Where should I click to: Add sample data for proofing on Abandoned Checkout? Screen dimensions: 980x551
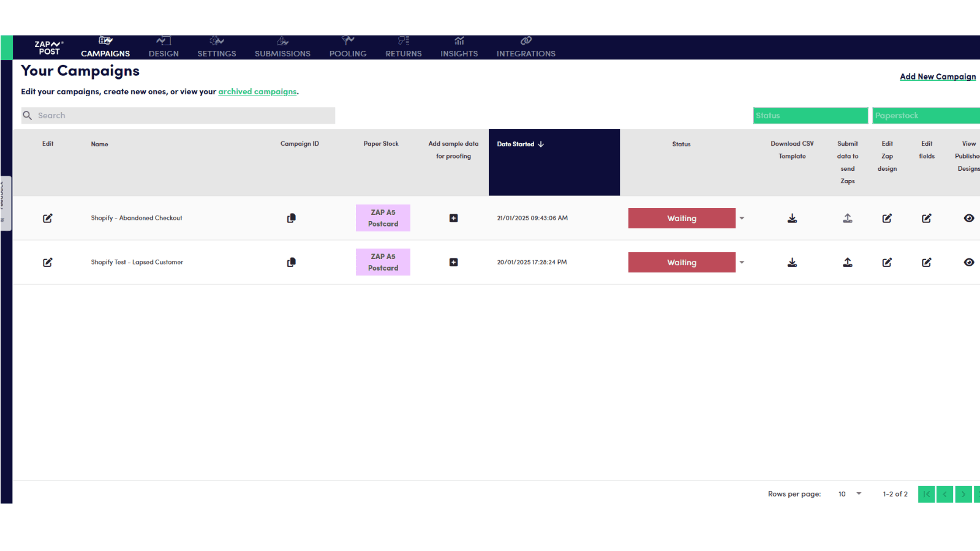pyautogui.click(x=453, y=217)
